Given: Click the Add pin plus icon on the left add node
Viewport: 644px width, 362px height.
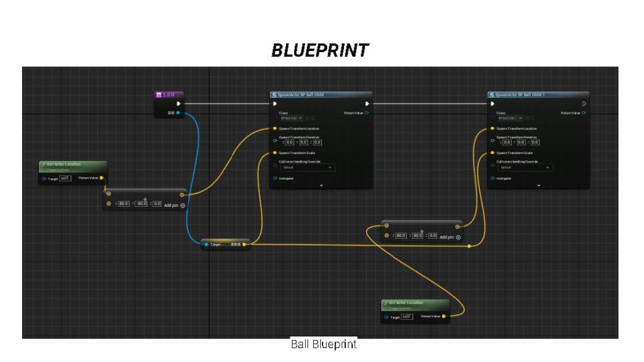Looking at the screenshot, I should point(183,205).
